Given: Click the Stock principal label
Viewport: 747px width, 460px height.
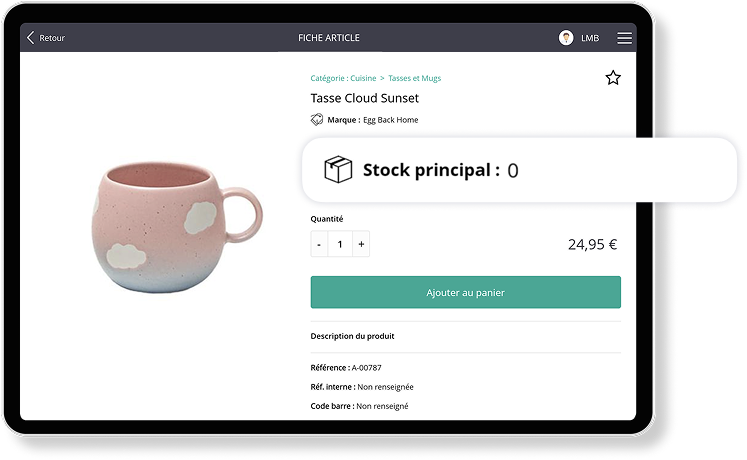Looking at the screenshot, I should click(x=431, y=170).
